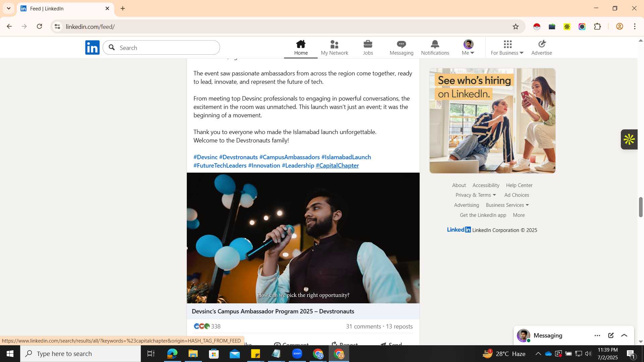Bookmark this page with star icon
644x362 pixels.
click(x=516, y=26)
